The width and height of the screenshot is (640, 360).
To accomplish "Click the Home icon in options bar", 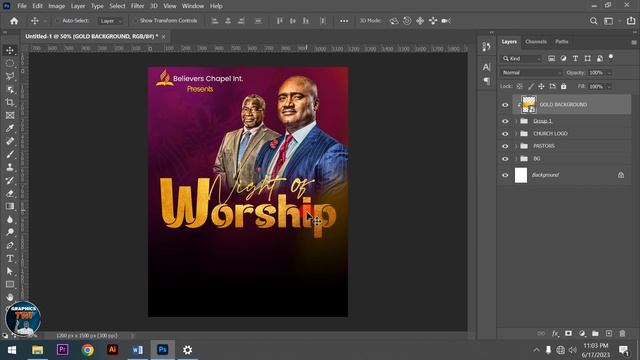I will [14, 21].
